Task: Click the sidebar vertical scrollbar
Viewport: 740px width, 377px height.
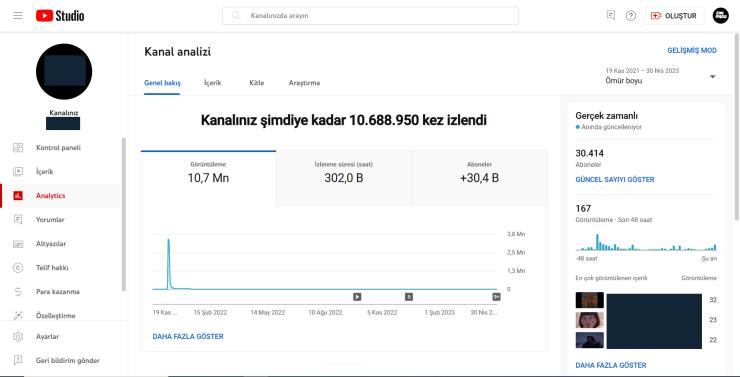Action: pyautogui.click(x=124, y=214)
